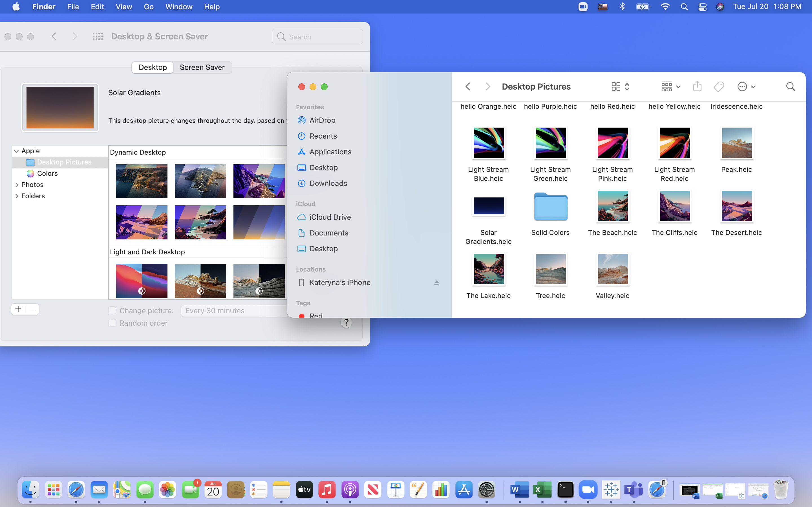Click the Share icon in Finder toolbar
The width and height of the screenshot is (812, 507).
pos(697,86)
